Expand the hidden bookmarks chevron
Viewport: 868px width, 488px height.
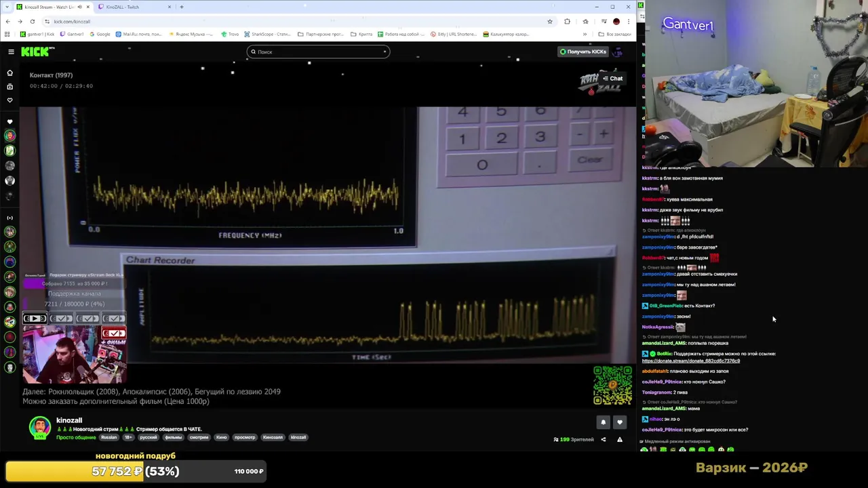click(x=585, y=34)
